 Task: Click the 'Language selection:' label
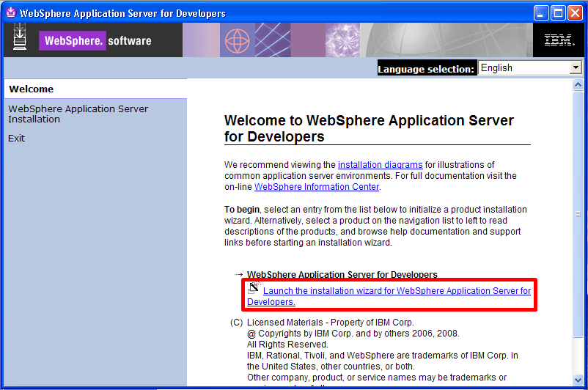click(427, 69)
